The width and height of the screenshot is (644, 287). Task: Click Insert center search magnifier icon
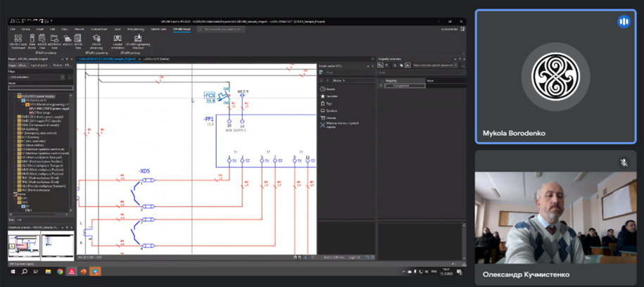[372, 72]
